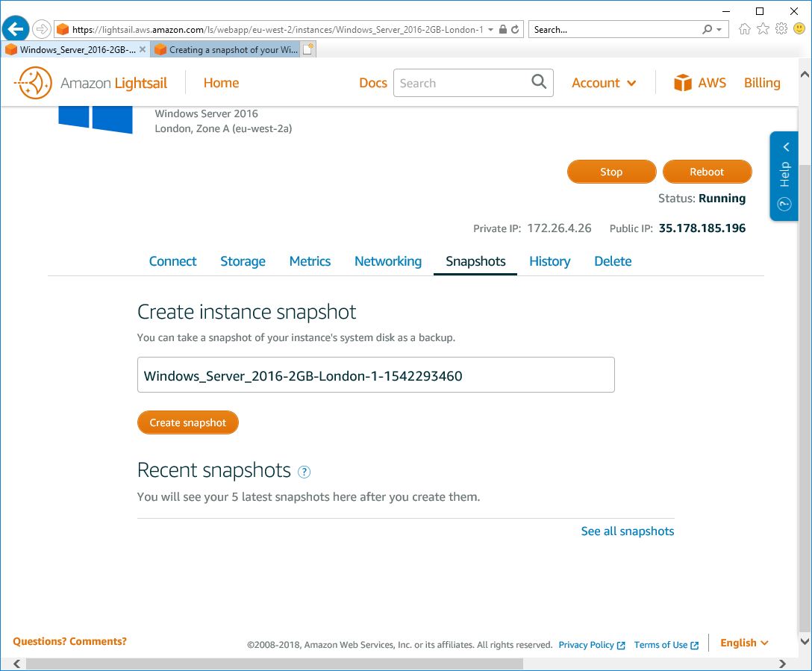Screen dimensions: 812x671
Task: View the History tab
Action: pyautogui.click(x=549, y=261)
